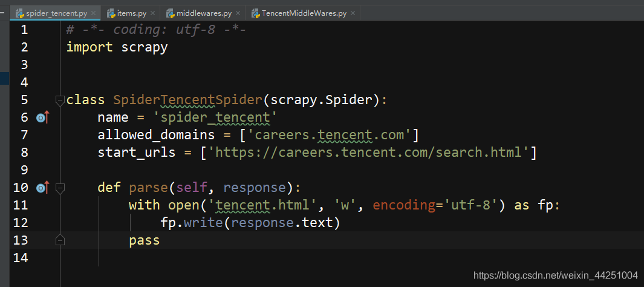Collapse the def parse fold marker
This screenshot has width=644, height=287.
(60, 188)
